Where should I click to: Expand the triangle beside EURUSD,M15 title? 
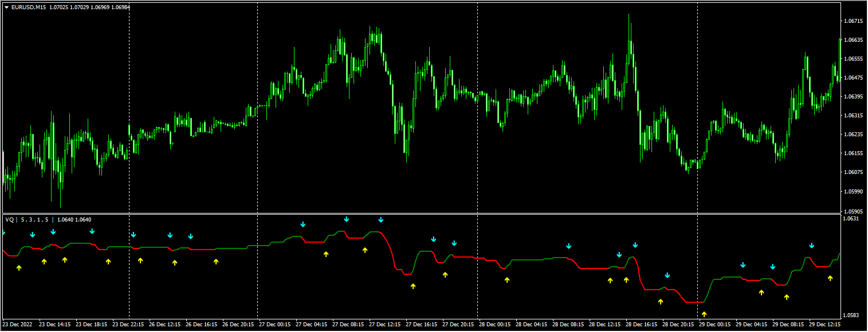pyautogui.click(x=6, y=7)
